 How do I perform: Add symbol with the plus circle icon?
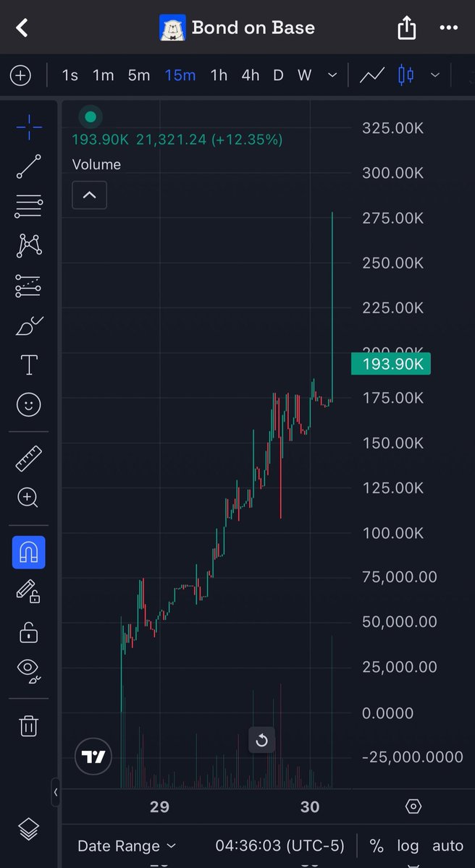[x=20, y=75]
